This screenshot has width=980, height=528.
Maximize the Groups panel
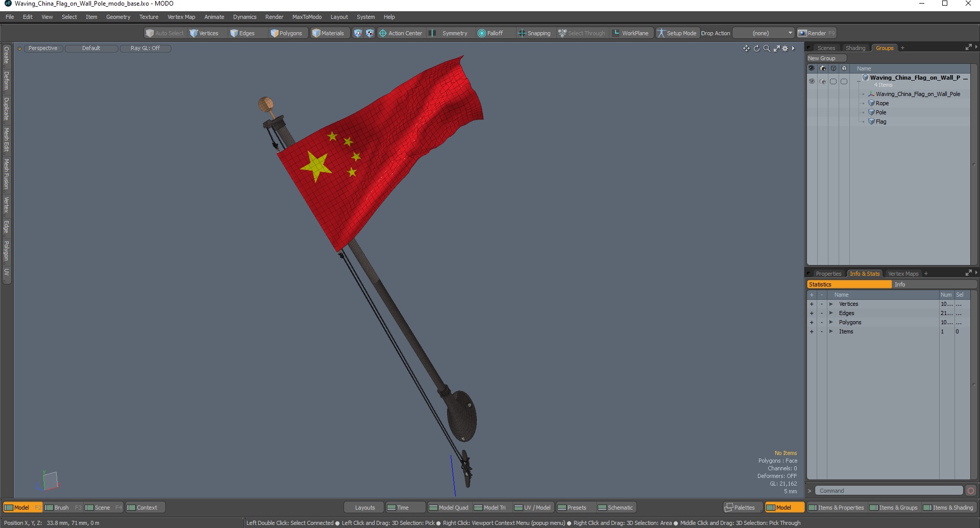coord(968,47)
